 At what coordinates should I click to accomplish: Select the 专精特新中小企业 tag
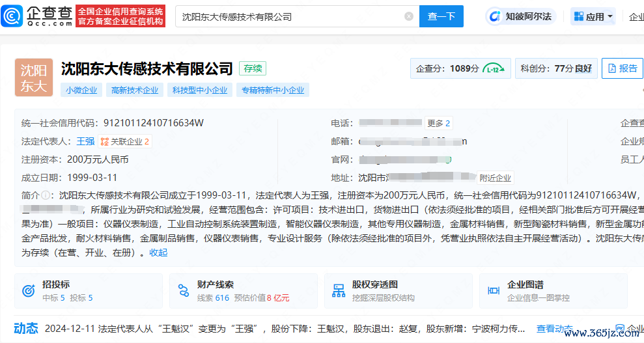pos(273,90)
